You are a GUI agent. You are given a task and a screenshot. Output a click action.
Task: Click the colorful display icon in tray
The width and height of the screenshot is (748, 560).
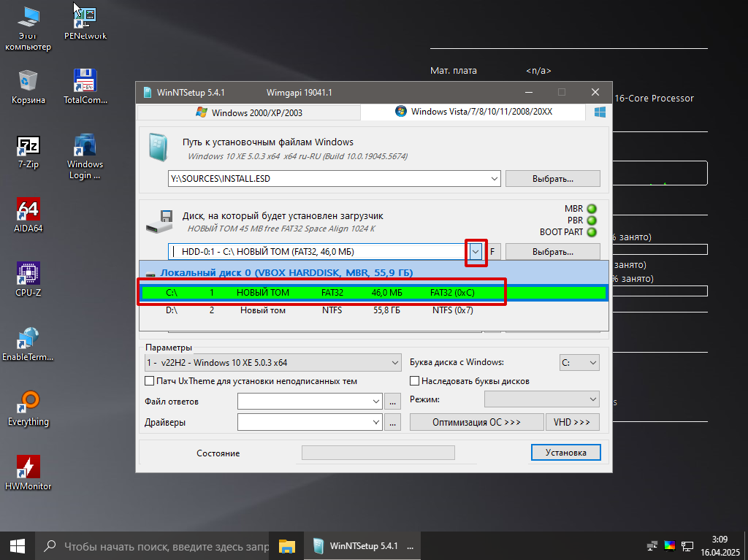tap(669, 546)
